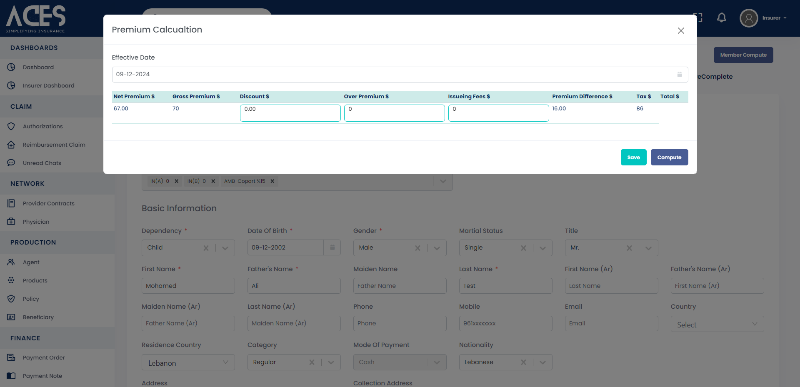
Task: Click the Member Compute button
Action: coord(743,55)
